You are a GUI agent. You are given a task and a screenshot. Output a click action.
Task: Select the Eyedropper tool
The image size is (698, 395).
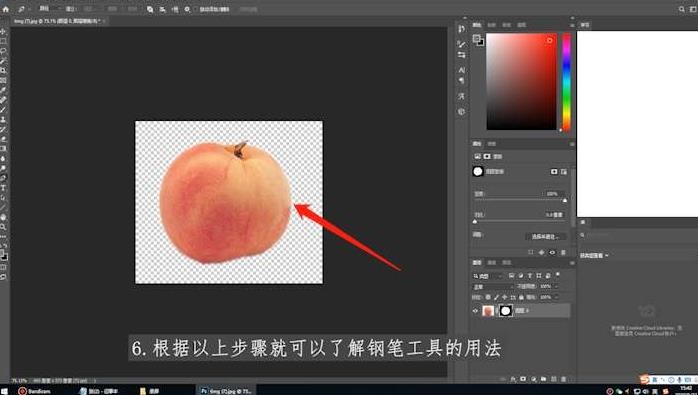click(4, 90)
